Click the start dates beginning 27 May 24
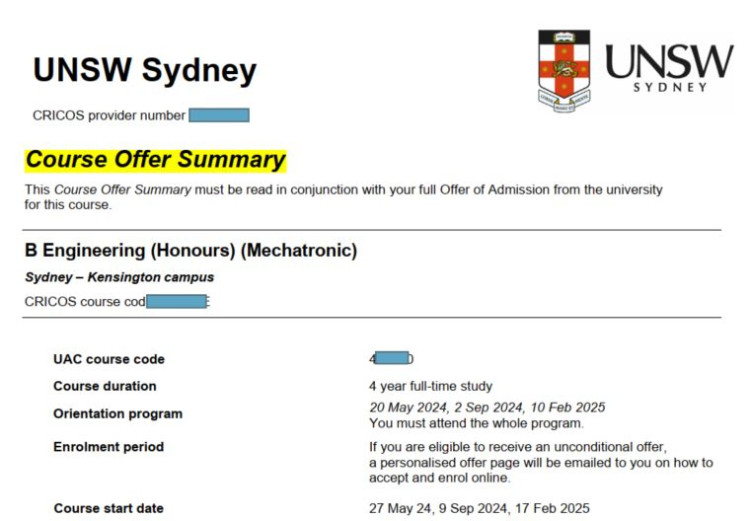 coord(479,508)
